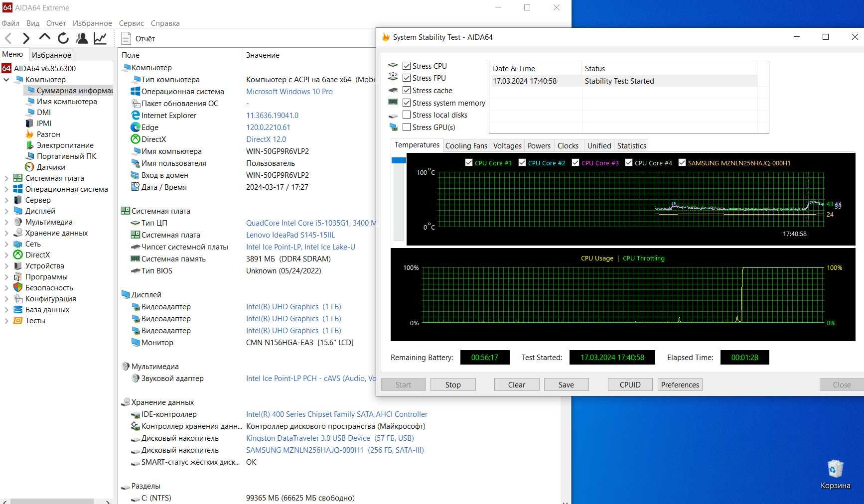Expand the Хранение данных tree node
This screenshot has width=864, height=504.
6,233
